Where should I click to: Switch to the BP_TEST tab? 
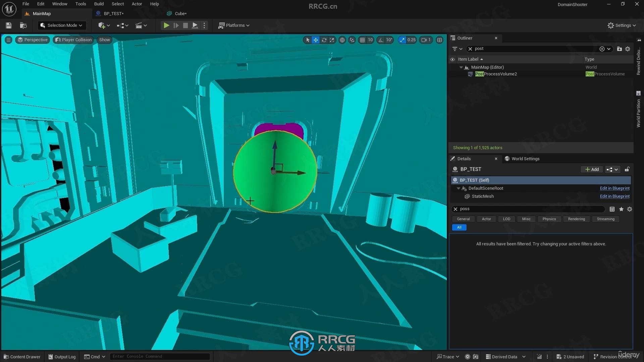pos(113,14)
